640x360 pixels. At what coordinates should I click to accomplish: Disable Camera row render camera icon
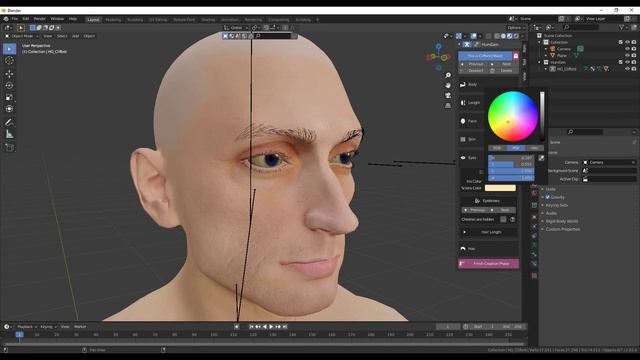[x=634, y=49]
